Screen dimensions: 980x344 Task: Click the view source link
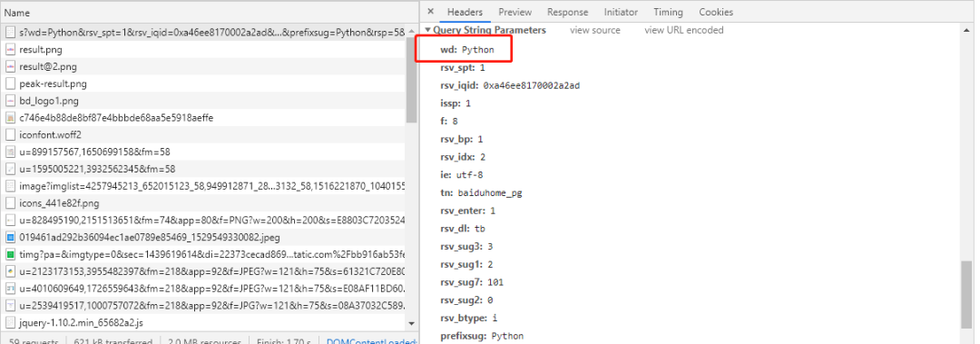[x=595, y=30]
